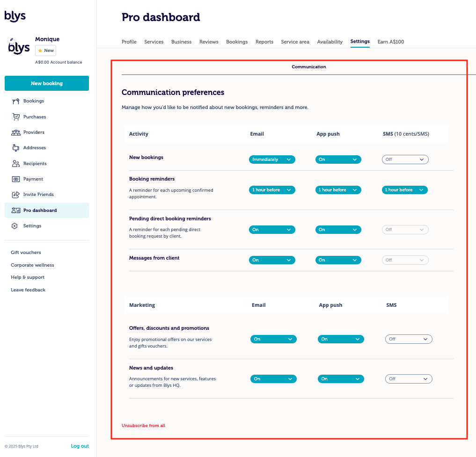Viewport: 476px width, 457px height.
Task: Open New bookings SMS dropdown
Action: [x=405, y=160]
